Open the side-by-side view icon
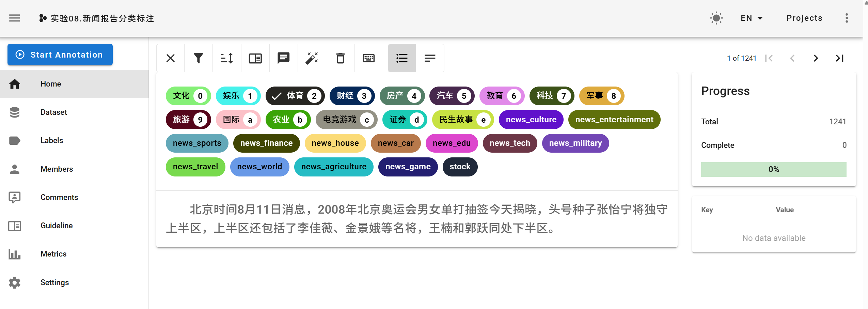 coord(255,58)
